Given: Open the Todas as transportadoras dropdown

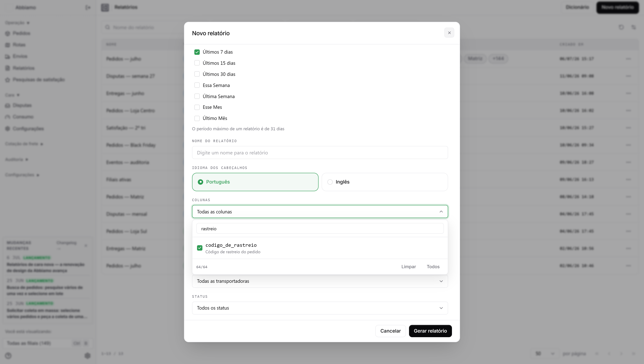Looking at the screenshot, I should click(320, 281).
